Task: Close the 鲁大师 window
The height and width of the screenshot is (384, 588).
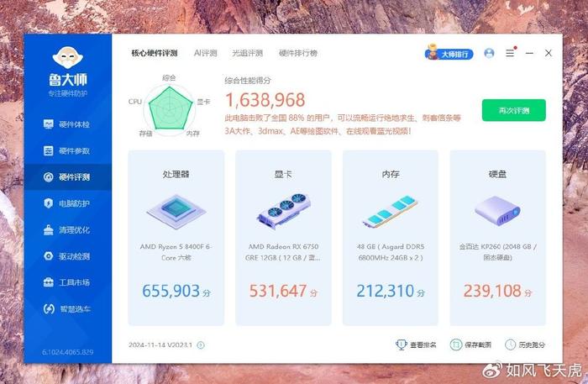Action: [x=549, y=53]
